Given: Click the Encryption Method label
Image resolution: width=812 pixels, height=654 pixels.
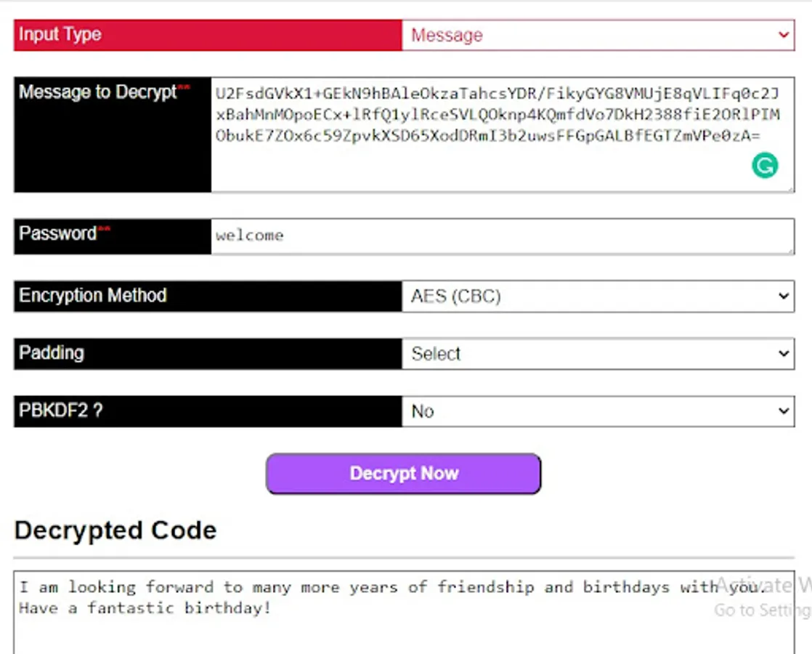Looking at the screenshot, I should tap(93, 296).
